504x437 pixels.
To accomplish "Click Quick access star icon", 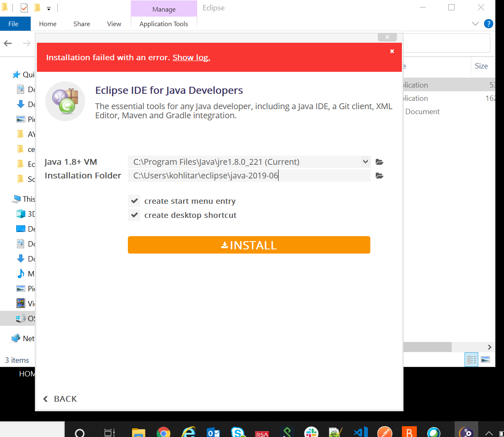I will click(x=16, y=75).
